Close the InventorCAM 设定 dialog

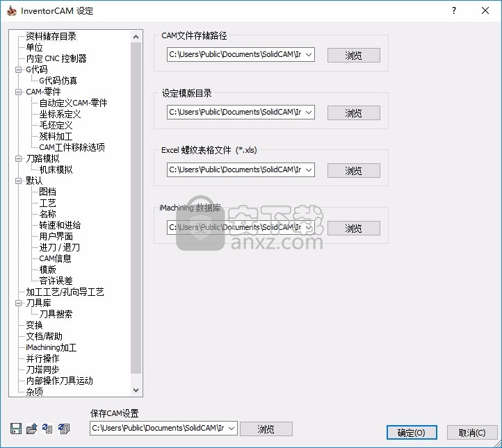tap(485, 10)
